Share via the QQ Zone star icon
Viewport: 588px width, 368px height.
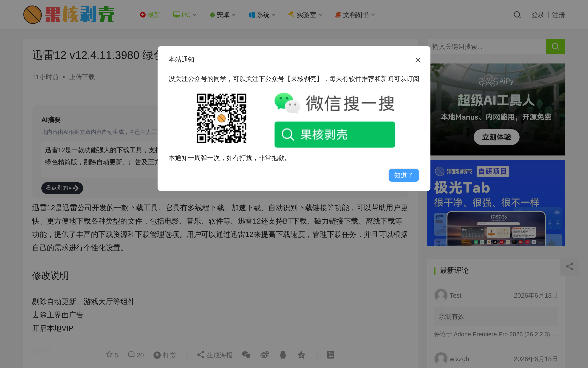point(301,355)
